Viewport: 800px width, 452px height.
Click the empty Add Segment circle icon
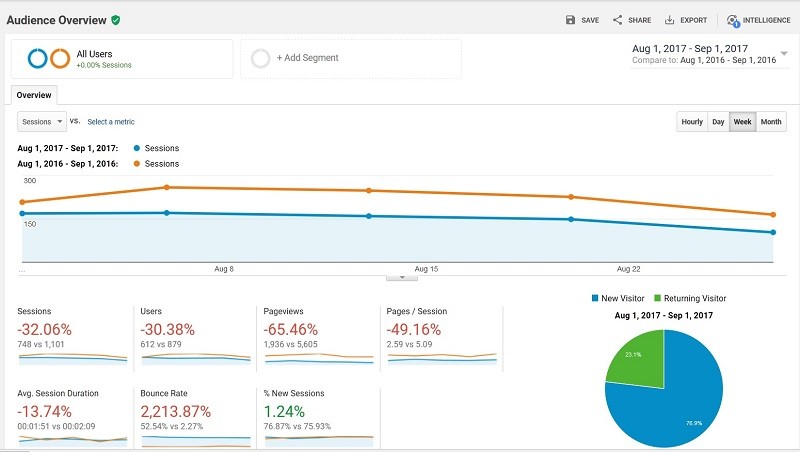point(261,59)
